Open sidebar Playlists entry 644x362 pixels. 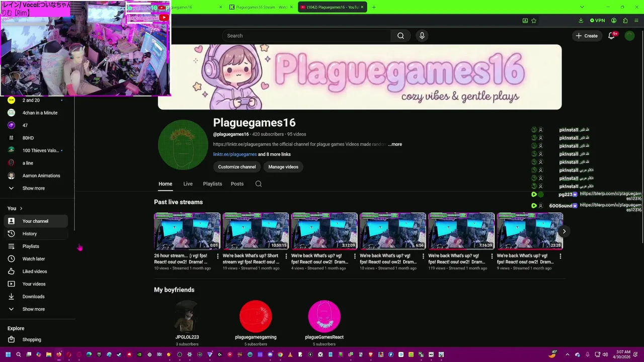tap(35, 246)
